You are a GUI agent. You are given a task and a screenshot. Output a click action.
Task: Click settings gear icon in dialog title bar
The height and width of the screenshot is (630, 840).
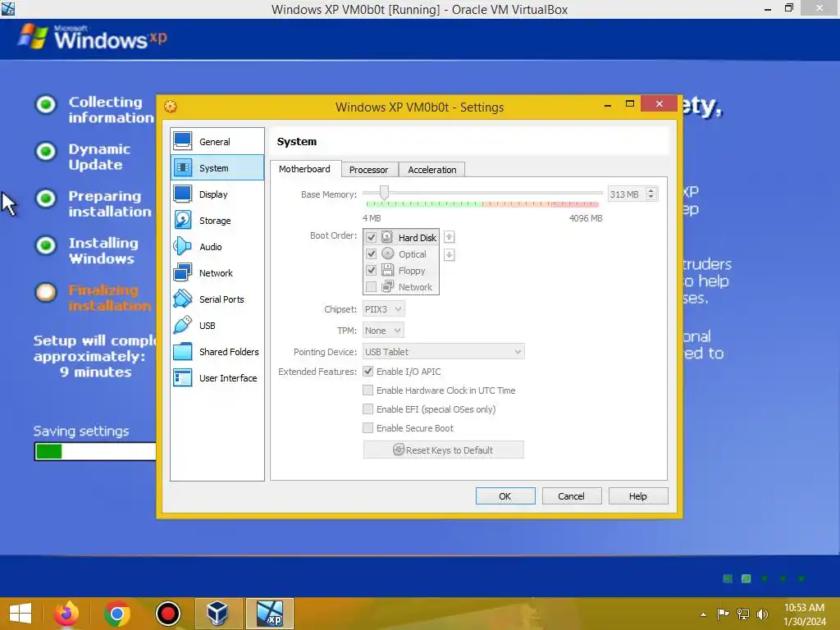coord(171,106)
